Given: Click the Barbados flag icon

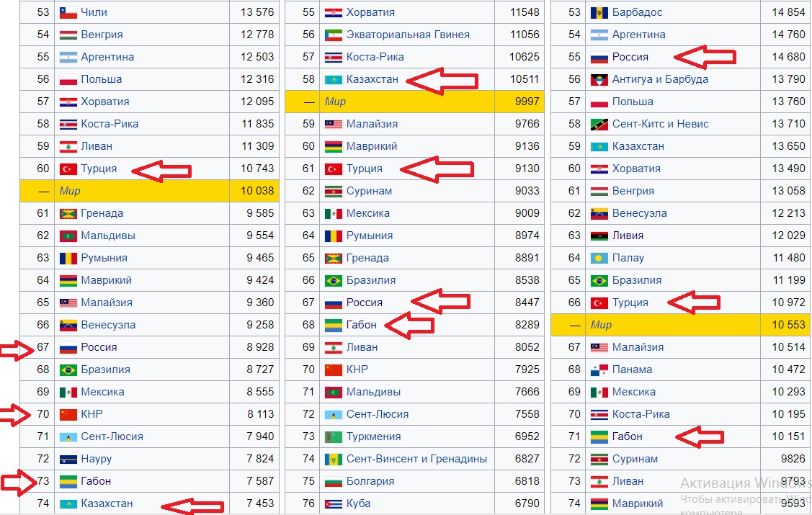Looking at the screenshot, I should 599,12.
